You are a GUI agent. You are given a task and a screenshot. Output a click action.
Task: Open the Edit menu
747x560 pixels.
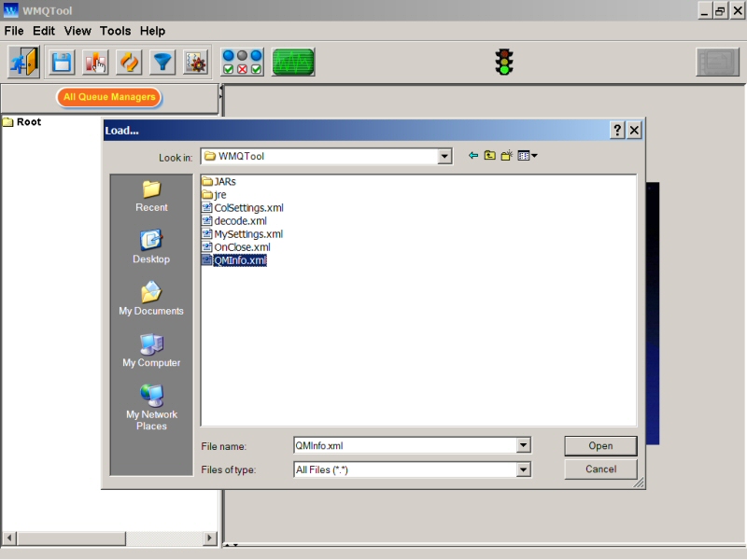(x=43, y=31)
